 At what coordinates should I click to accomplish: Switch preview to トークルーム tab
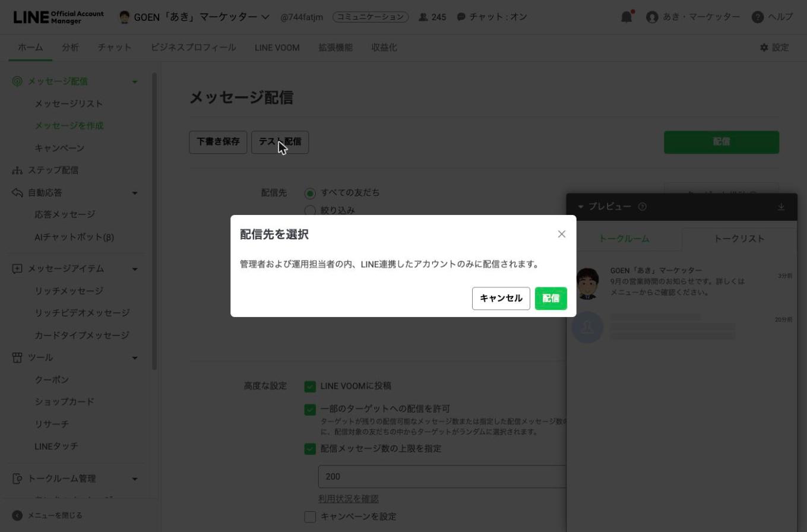[624, 239]
